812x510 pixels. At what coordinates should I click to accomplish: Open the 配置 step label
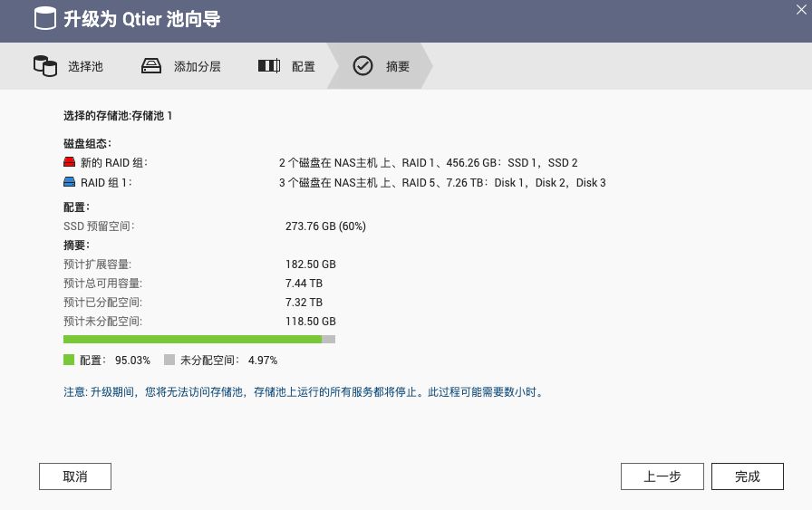[x=303, y=67]
